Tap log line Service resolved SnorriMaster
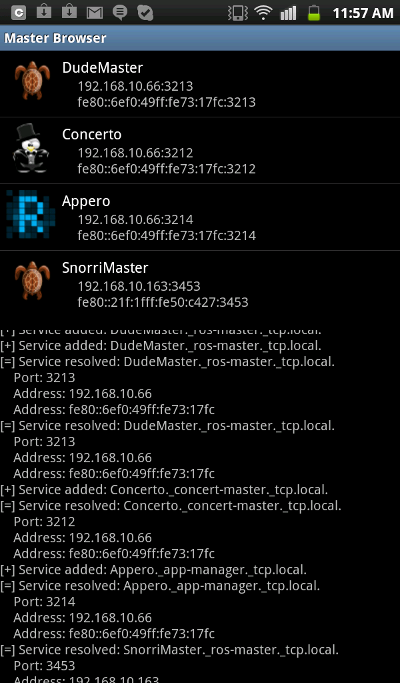 click(x=169, y=650)
